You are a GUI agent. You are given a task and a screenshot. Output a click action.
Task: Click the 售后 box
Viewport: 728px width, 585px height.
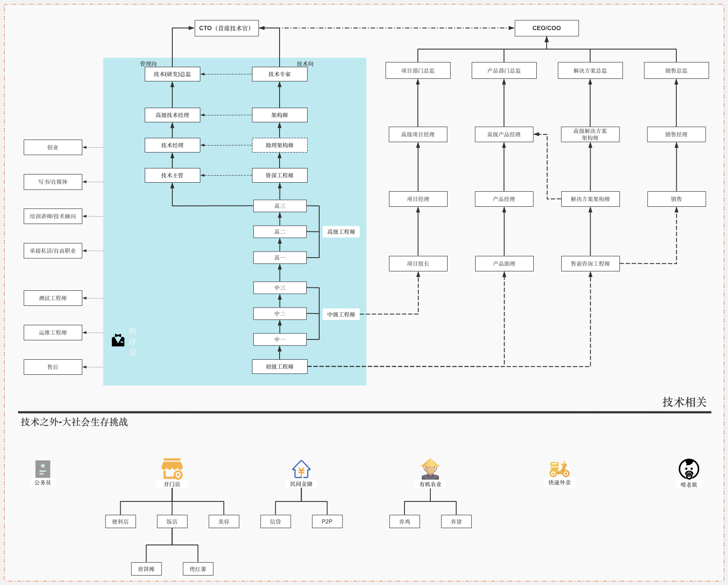(53, 367)
